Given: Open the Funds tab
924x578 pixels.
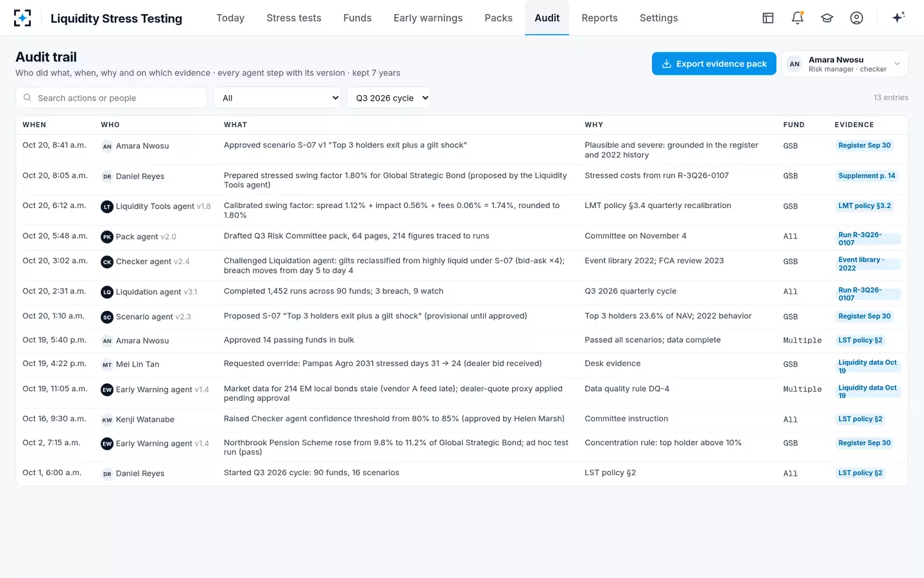Looking at the screenshot, I should pyautogui.click(x=357, y=18).
